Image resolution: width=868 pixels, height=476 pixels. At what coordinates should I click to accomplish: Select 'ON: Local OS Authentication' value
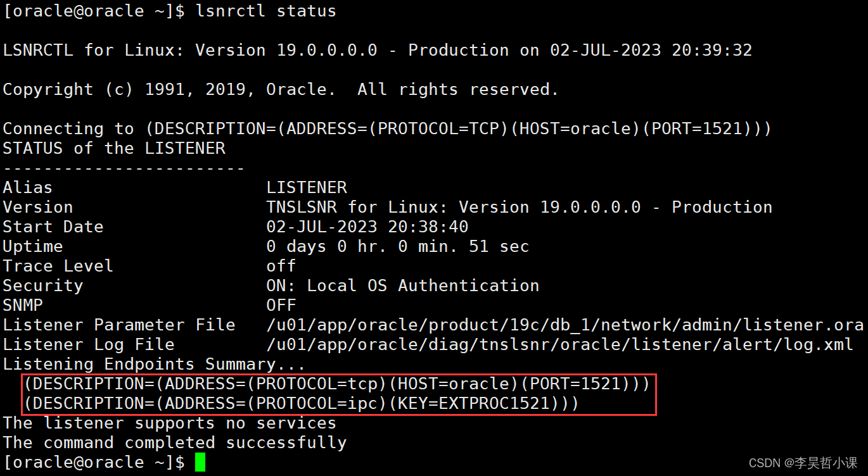tap(403, 286)
